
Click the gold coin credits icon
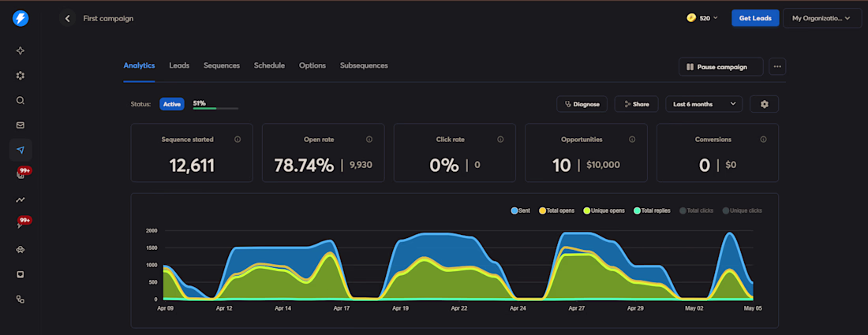pyautogui.click(x=691, y=18)
